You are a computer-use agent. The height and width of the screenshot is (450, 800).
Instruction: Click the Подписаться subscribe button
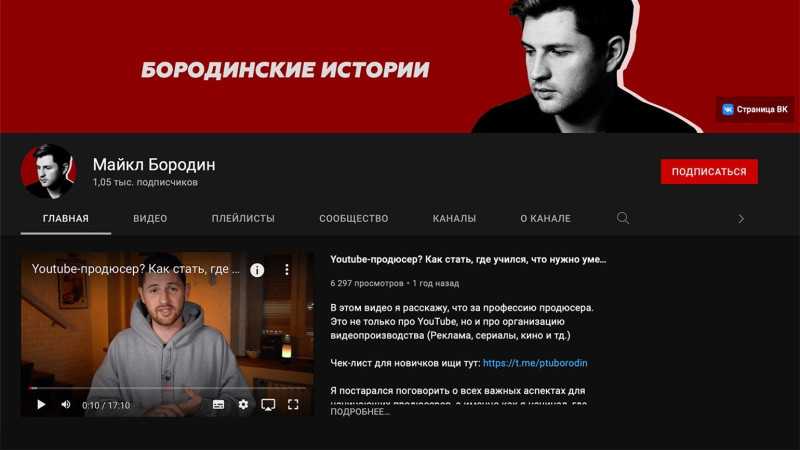click(x=709, y=171)
